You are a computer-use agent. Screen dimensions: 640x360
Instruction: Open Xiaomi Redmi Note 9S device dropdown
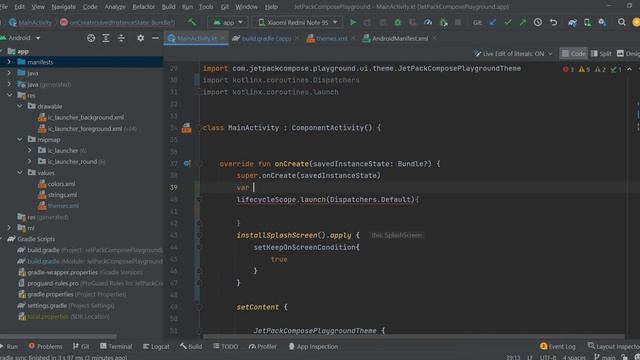[298, 22]
